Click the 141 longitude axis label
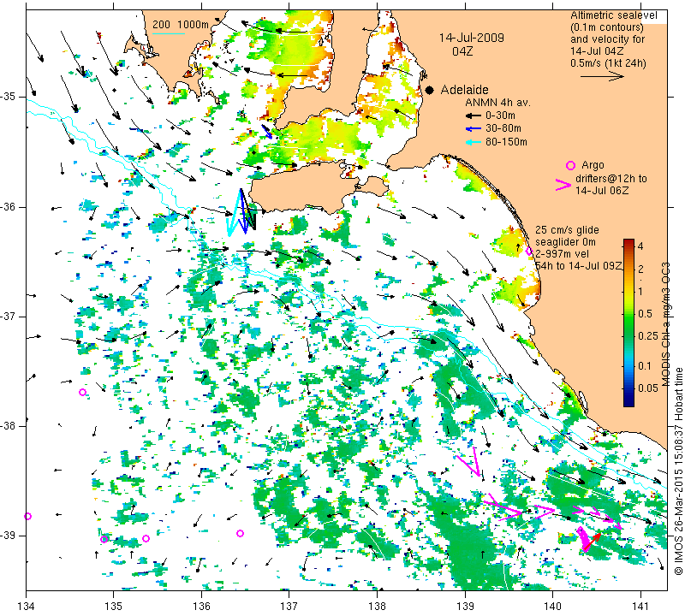 coord(640,606)
